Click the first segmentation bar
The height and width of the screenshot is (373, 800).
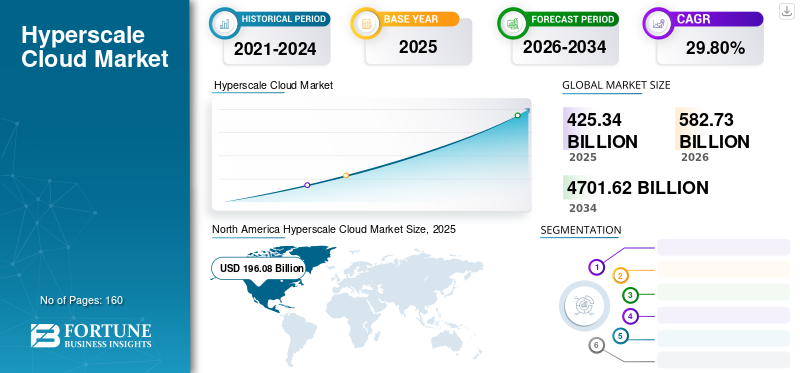[723, 247]
